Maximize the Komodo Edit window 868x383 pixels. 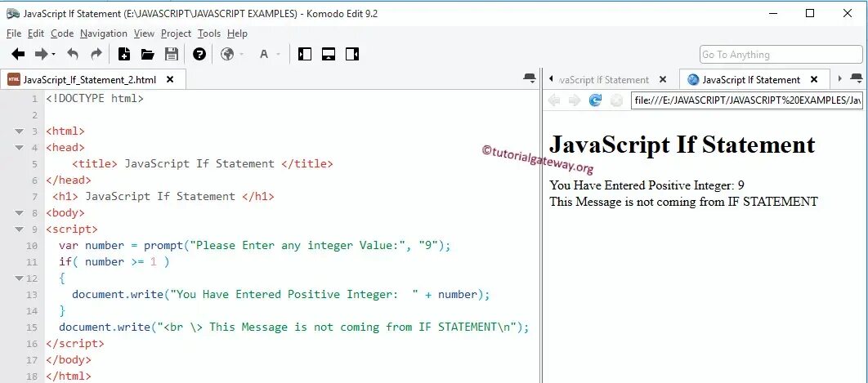click(x=811, y=13)
